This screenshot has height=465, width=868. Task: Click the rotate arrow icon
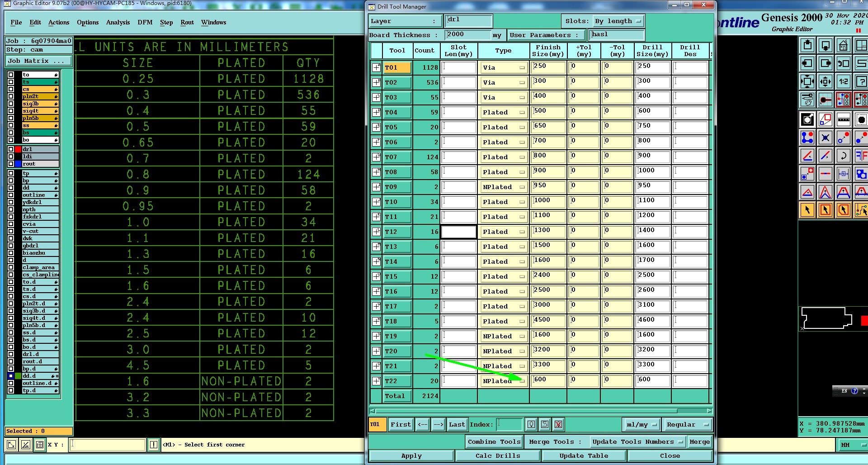pos(844,156)
